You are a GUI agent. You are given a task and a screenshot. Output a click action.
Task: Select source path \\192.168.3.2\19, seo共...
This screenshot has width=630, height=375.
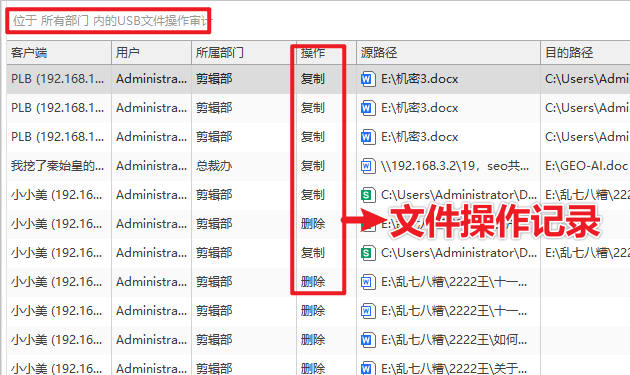tap(455, 166)
